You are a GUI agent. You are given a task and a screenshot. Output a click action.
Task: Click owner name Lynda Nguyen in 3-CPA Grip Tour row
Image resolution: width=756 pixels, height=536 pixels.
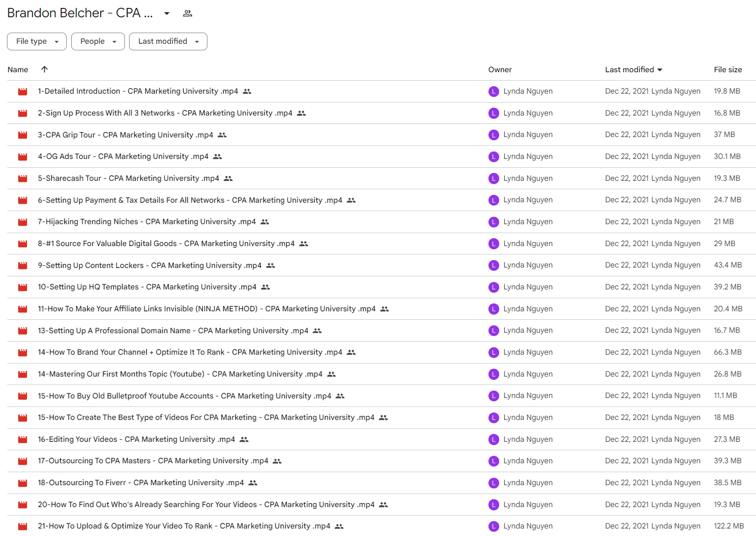pyautogui.click(x=528, y=135)
